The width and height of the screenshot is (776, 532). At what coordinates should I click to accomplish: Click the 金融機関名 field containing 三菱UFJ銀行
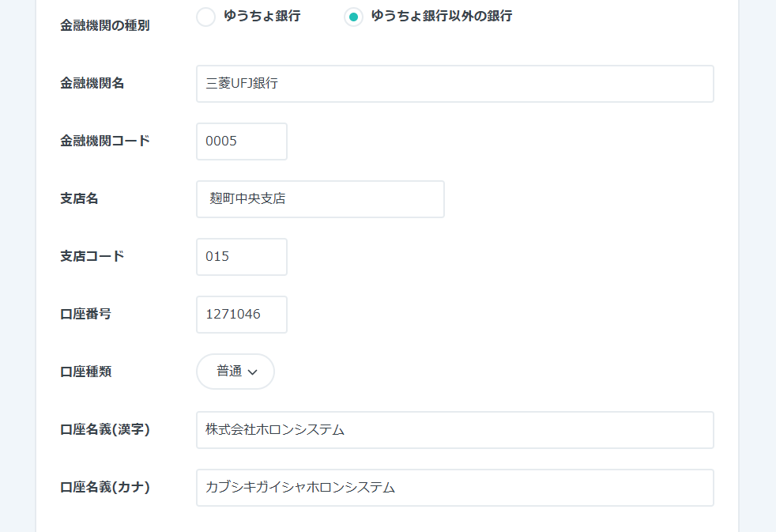[454, 84]
